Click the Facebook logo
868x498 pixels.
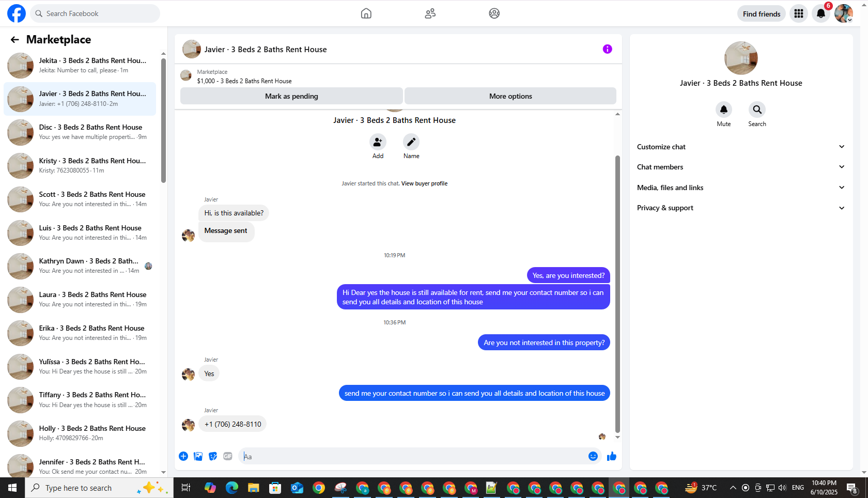point(16,13)
